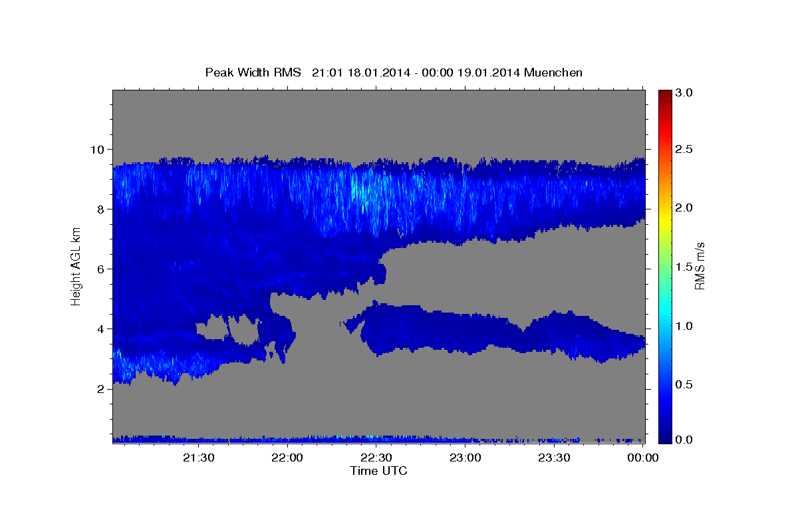Click the "RMS m/s" colorbar label

click(699, 267)
